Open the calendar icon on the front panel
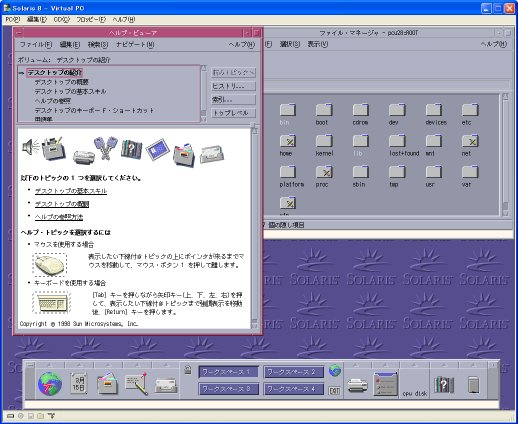Image resolution: width=518 pixels, height=424 pixels. click(x=79, y=384)
